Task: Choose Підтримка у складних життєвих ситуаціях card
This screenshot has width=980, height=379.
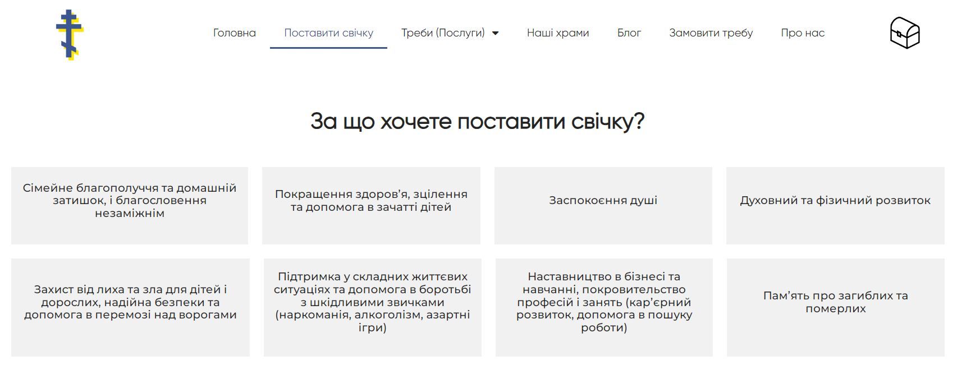Action: click(372, 307)
